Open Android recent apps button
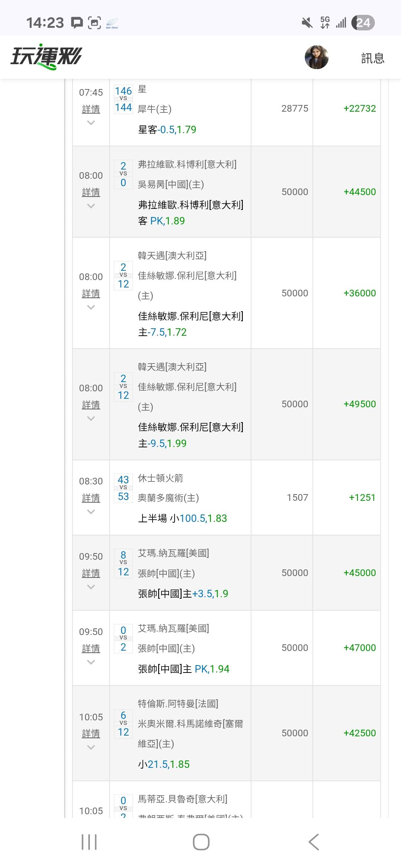 (89, 842)
